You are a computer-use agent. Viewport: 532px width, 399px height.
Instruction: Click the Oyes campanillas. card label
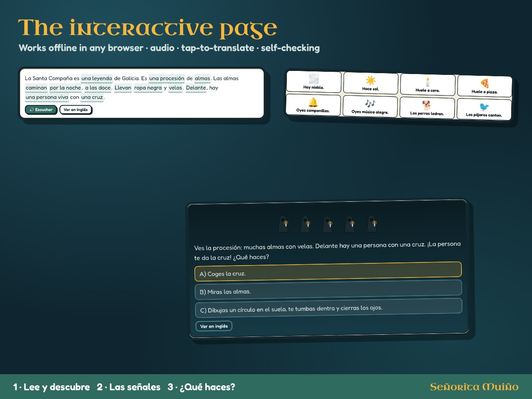tap(313, 110)
